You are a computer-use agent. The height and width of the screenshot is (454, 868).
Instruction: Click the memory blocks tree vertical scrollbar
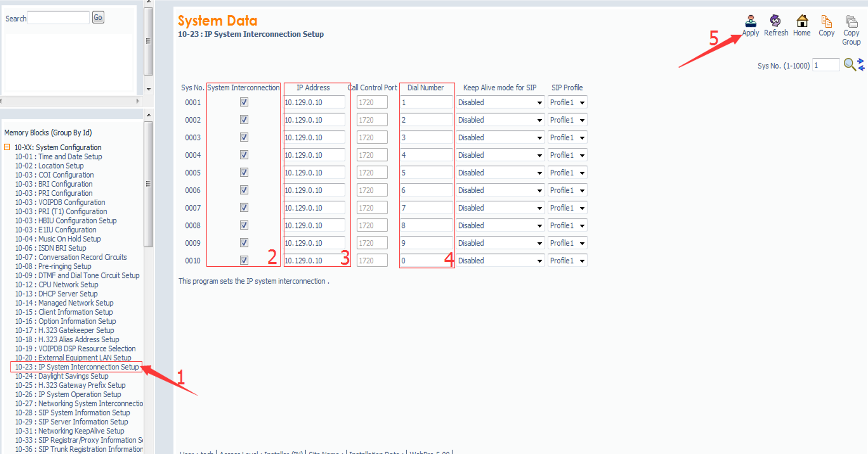tap(148, 184)
